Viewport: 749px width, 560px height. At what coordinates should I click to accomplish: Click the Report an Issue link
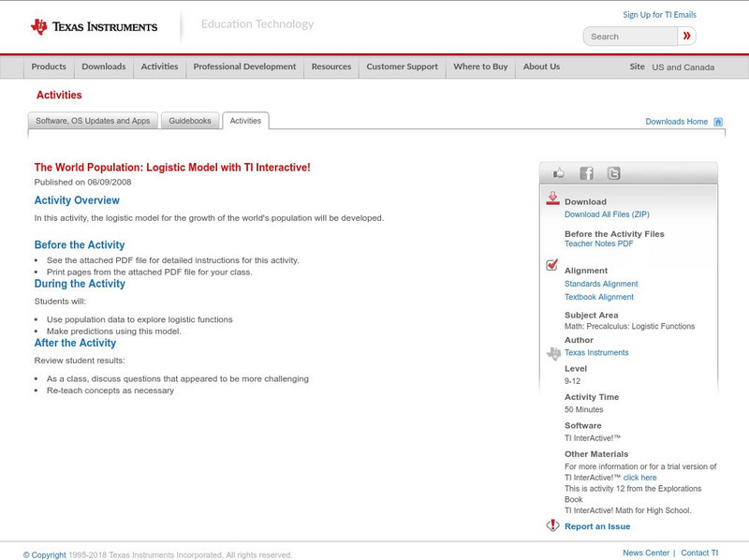[x=597, y=526]
